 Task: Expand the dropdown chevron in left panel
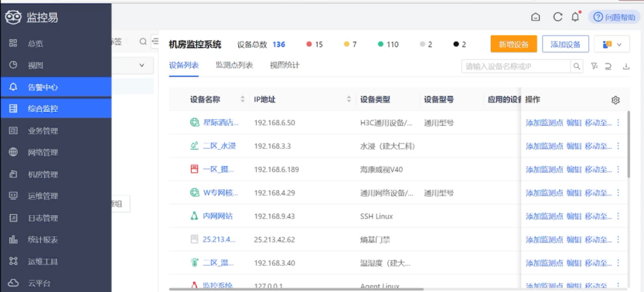(x=142, y=66)
